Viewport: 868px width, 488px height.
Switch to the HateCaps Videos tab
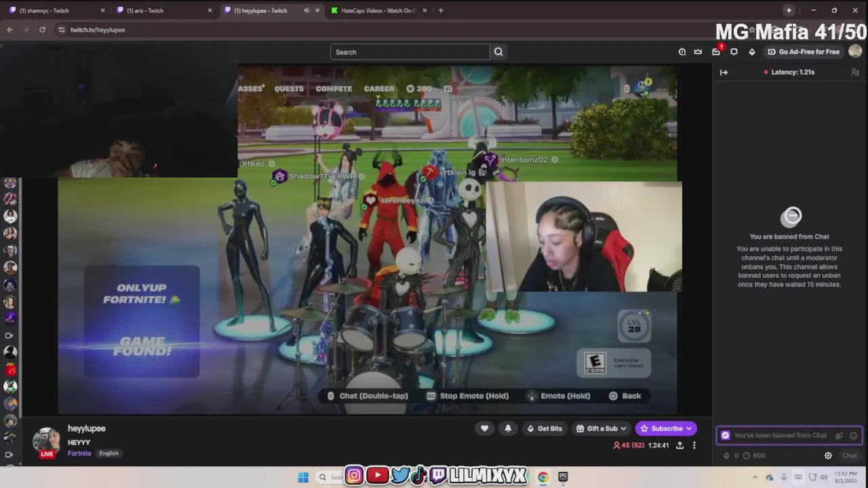[378, 10]
